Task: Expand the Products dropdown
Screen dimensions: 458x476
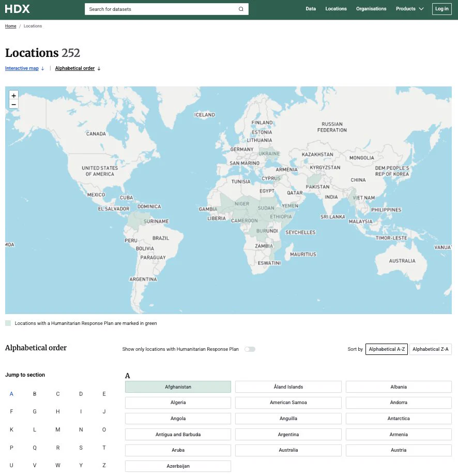Action: (x=409, y=9)
